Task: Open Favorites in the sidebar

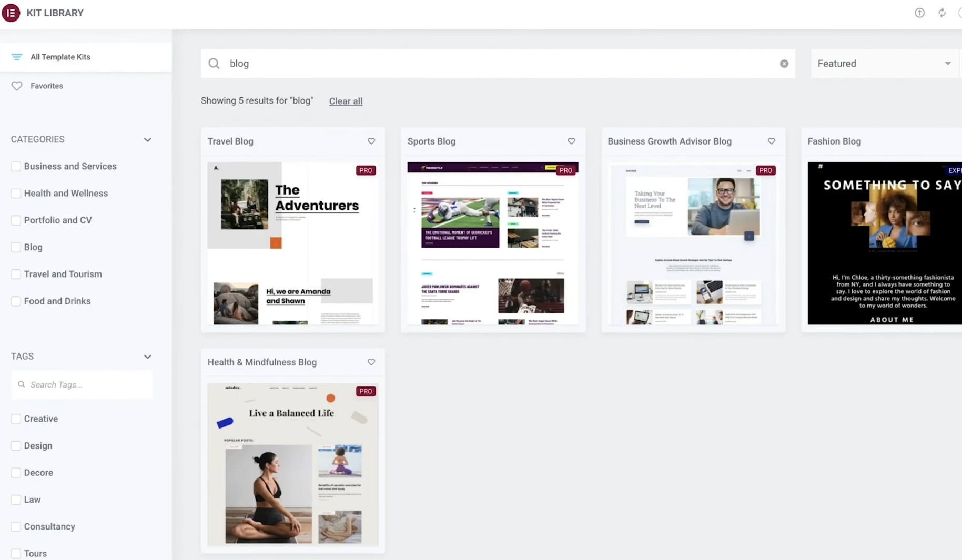Action: [46, 86]
